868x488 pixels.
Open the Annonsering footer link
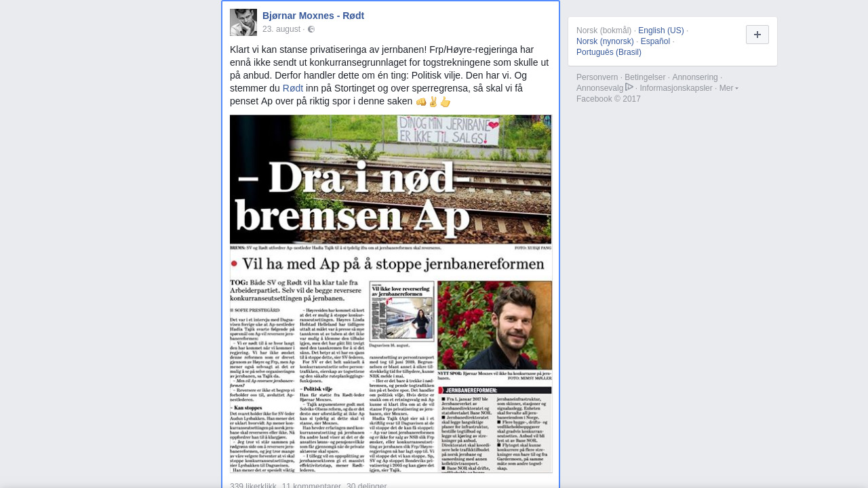695,77
